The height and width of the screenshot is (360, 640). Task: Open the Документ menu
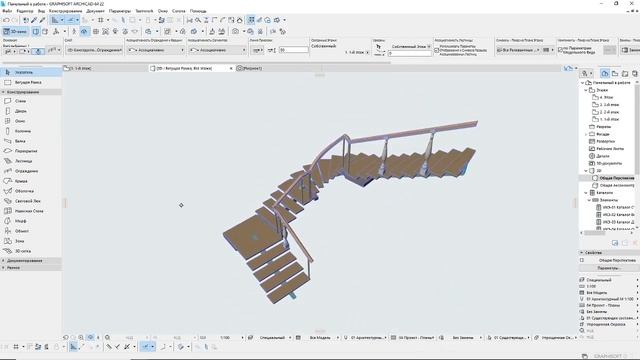(x=96, y=11)
